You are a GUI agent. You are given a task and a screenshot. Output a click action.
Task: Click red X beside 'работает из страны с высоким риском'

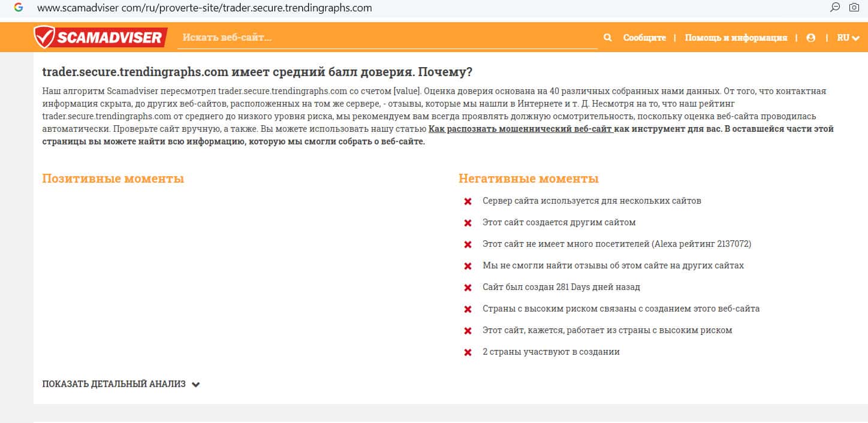point(468,331)
